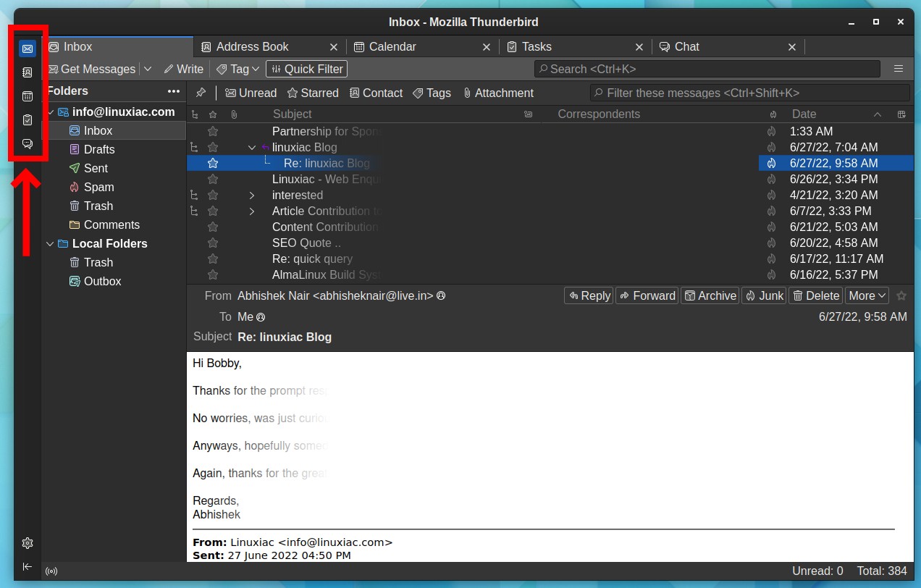The width and height of the screenshot is (921, 588).
Task: Star the message in the header pane
Action: [x=901, y=295]
